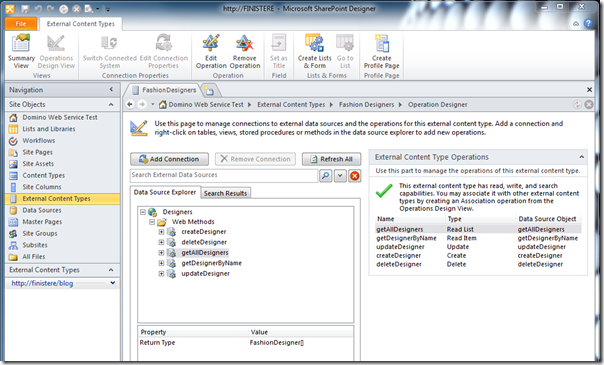Select the External Content Types ribbon tab
604x365 pixels.
(x=81, y=23)
